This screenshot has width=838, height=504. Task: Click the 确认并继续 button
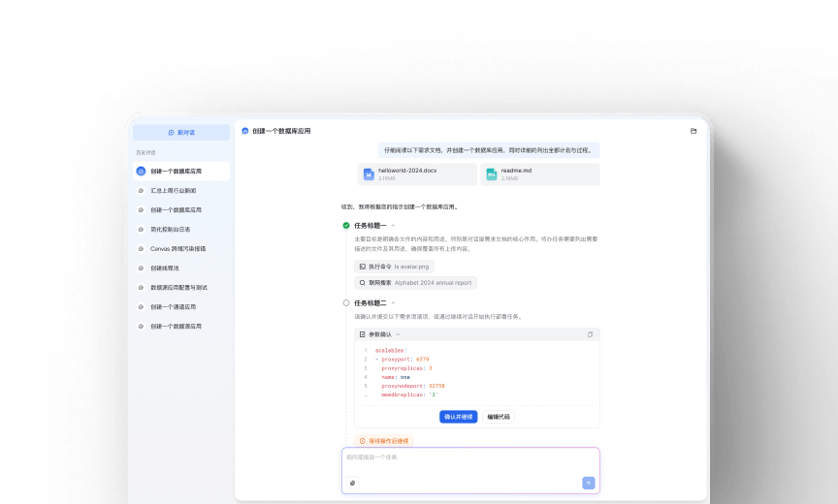(458, 417)
